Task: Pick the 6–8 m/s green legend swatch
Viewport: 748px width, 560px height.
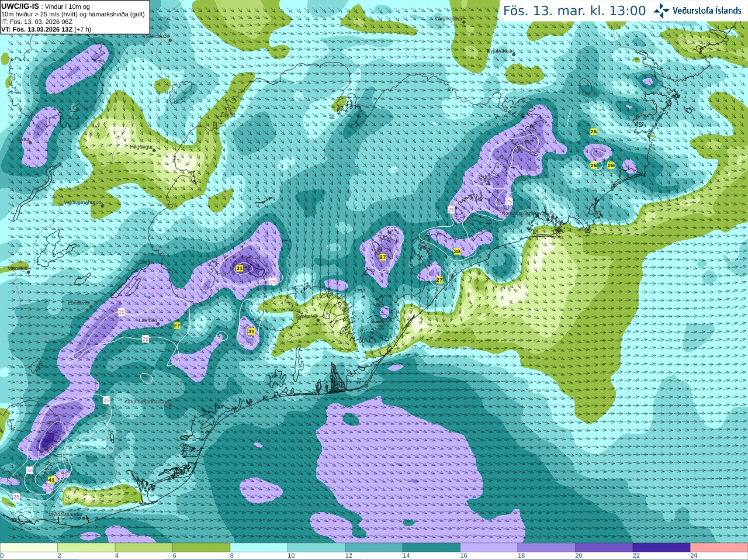Action: coord(201,548)
